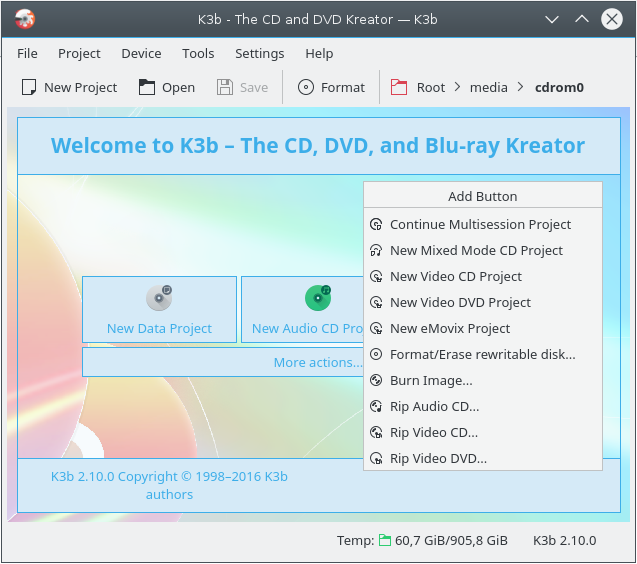Click the Rip Audio CD icon in menu

pos(376,407)
